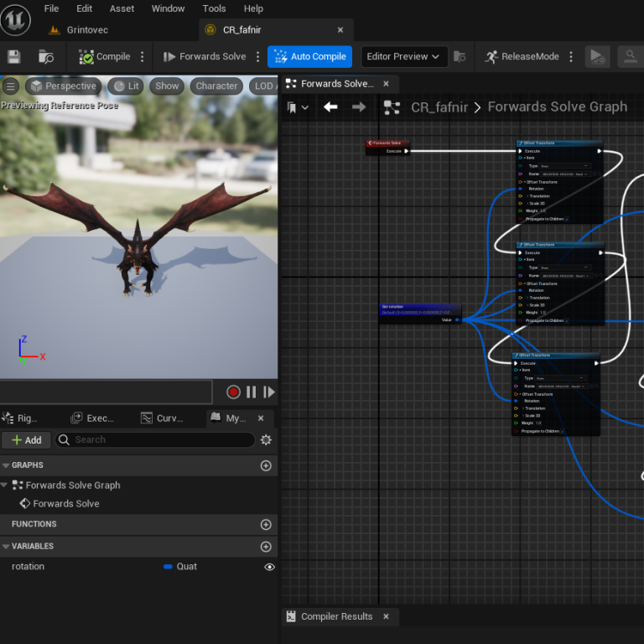Toggle Propagate to Children checkbox on first node

click(x=566, y=219)
